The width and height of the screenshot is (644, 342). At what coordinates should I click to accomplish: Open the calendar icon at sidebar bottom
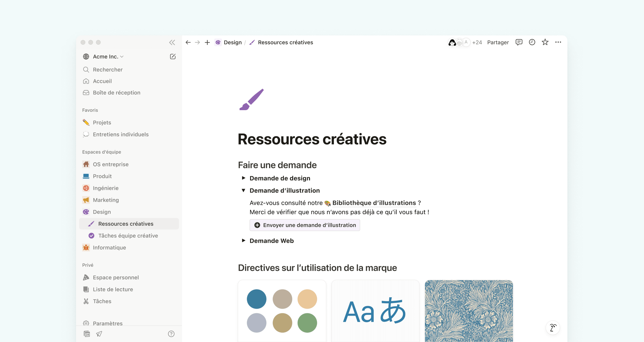click(x=87, y=334)
